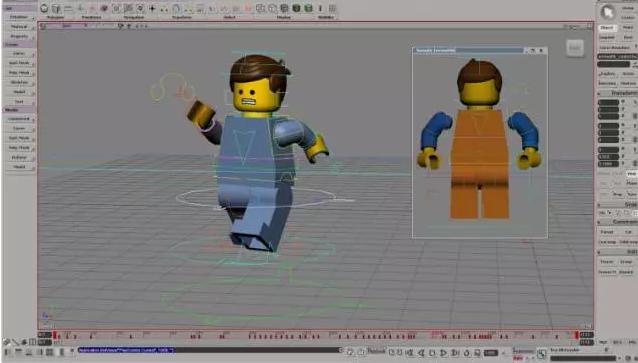Click the large Select arrow tool icon

coord(607,12)
